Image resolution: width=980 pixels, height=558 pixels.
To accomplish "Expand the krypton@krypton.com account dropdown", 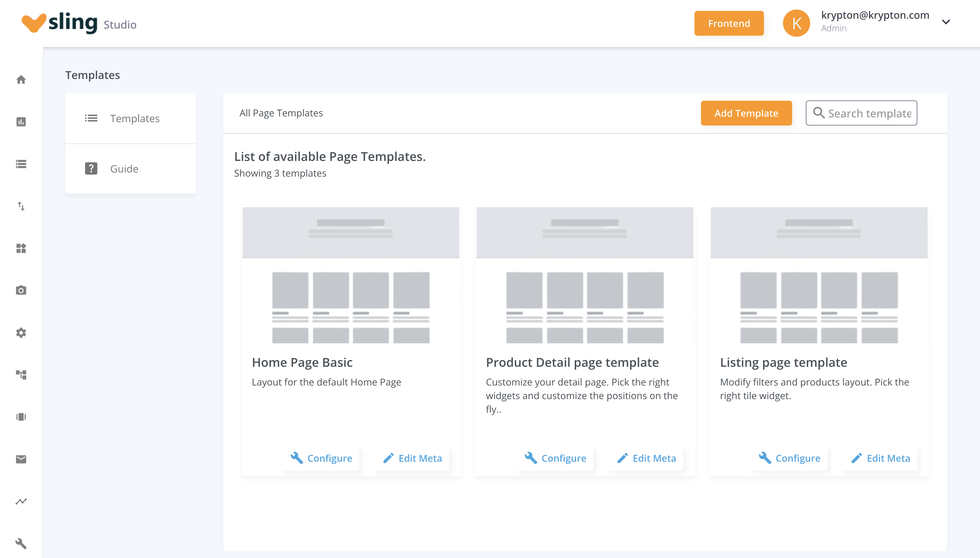I will point(946,22).
